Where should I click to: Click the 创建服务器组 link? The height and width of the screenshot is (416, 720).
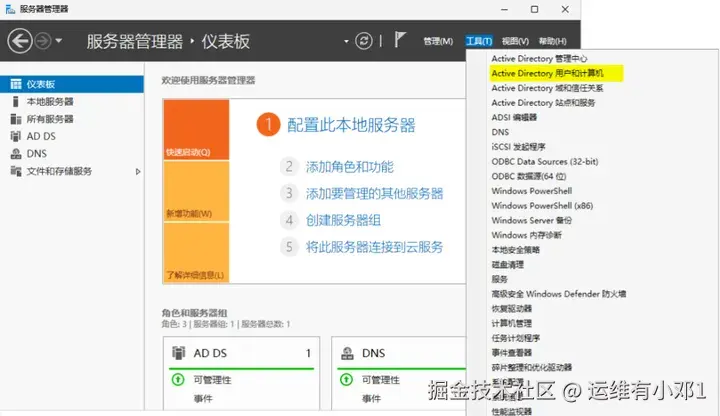pos(343,220)
